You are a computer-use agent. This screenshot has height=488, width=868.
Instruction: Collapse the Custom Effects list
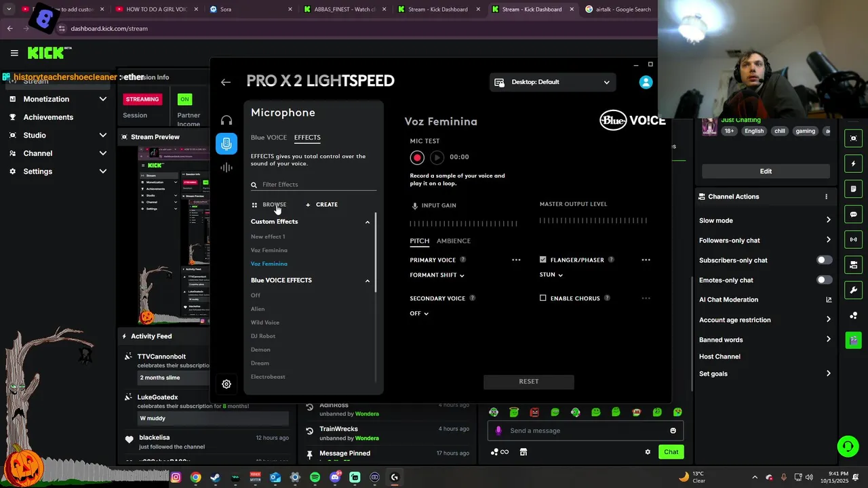pyautogui.click(x=368, y=222)
